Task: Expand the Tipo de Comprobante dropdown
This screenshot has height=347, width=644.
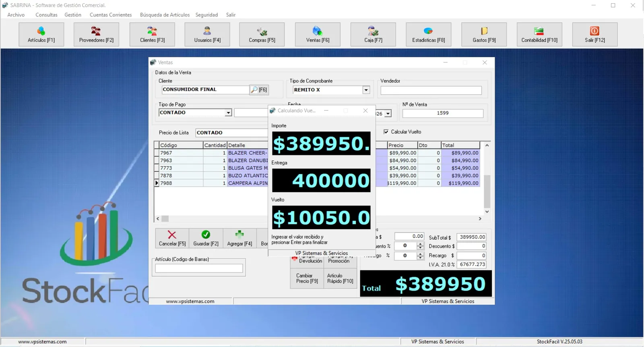Action: click(x=366, y=90)
